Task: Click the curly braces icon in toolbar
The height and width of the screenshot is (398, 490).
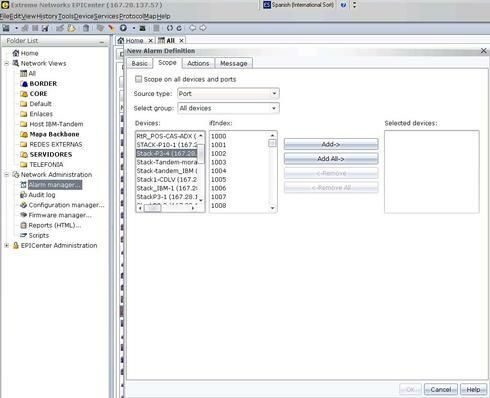Action: coord(170,28)
